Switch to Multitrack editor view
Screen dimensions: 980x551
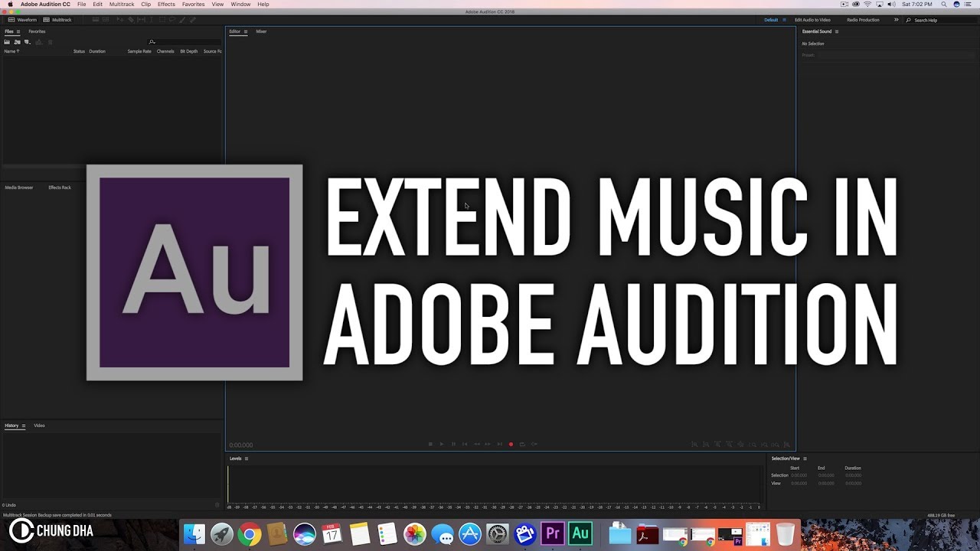57,20
